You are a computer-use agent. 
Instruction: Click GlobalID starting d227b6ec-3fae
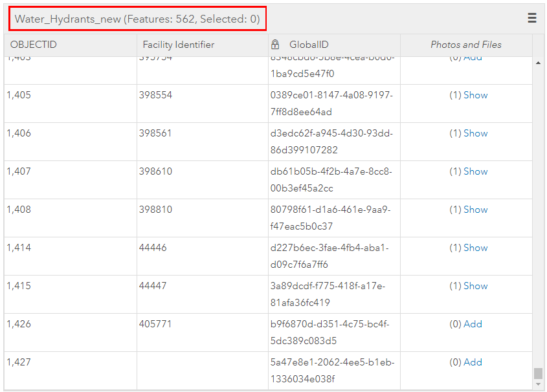click(x=329, y=256)
